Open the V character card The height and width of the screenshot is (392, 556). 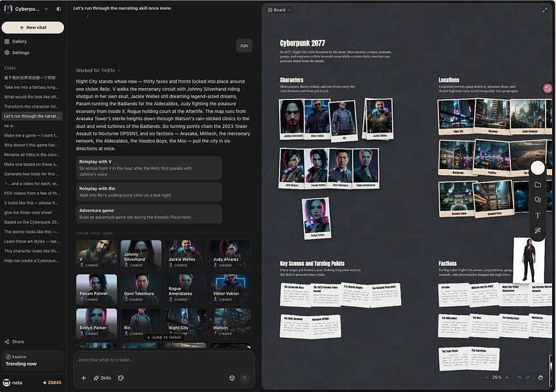97,254
